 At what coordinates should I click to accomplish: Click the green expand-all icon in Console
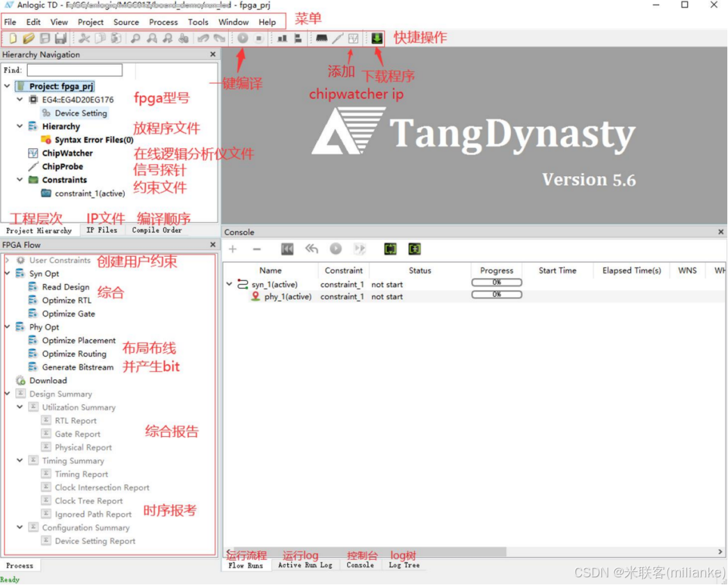[390, 249]
